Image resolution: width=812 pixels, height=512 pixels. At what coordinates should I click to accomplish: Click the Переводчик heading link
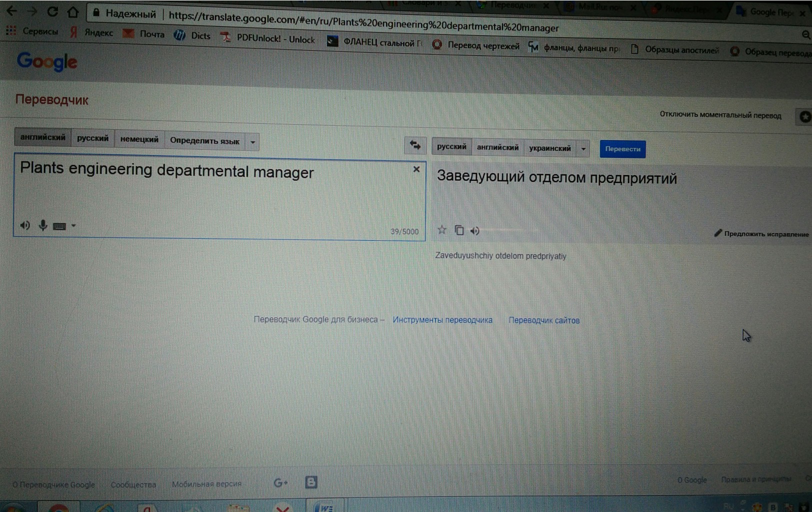51,99
